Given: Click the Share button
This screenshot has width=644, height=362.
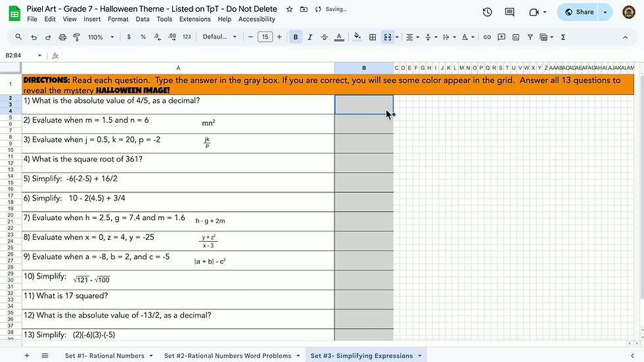Looking at the screenshot, I should pyautogui.click(x=579, y=12).
